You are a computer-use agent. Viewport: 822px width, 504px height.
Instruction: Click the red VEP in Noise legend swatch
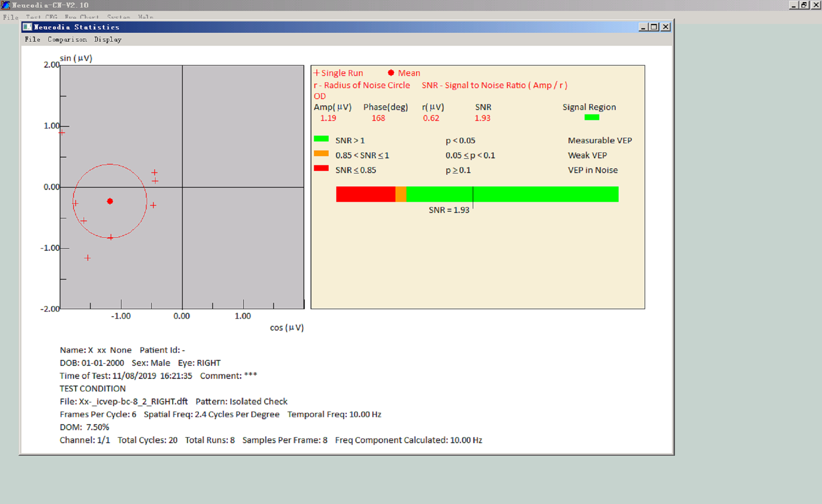[321, 168]
